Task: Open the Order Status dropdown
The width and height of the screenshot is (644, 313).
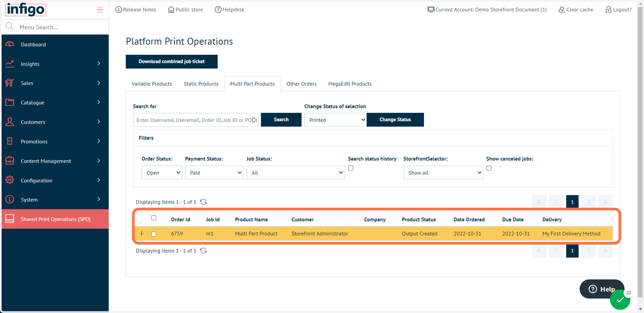Action: (162, 172)
